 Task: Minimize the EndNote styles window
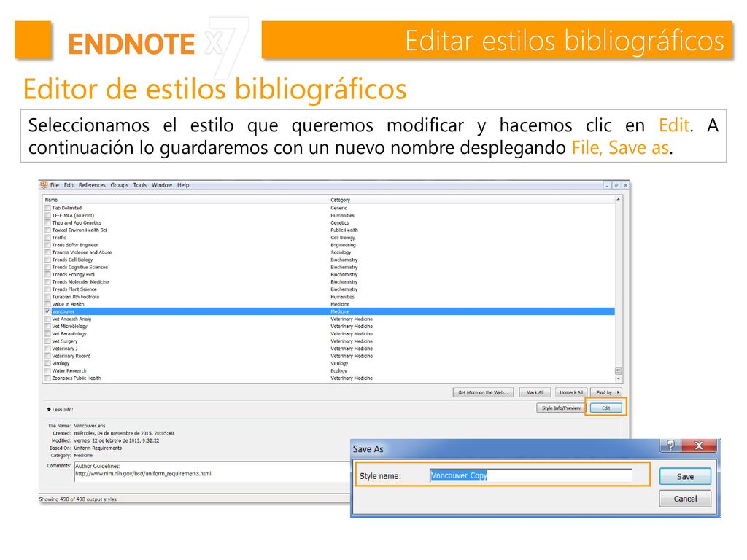607,185
